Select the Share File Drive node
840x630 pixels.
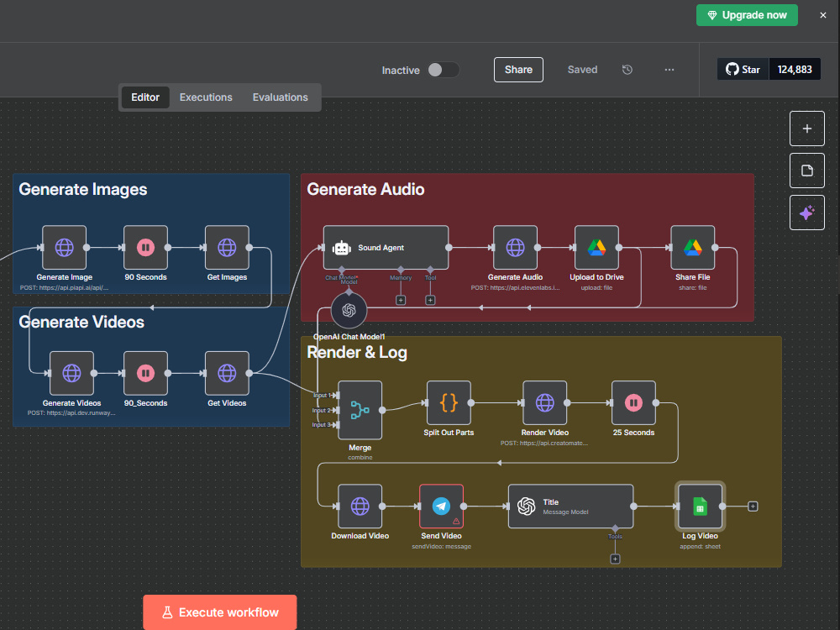pyautogui.click(x=693, y=248)
